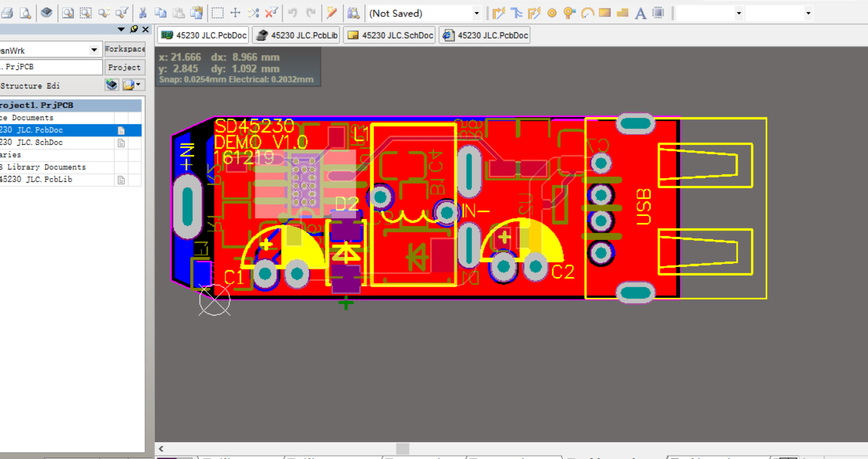Image resolution: width=868 pixels, height=459 pixels.
Task: Open the last toolbar dropdown arrow
Action: [808, 13]
